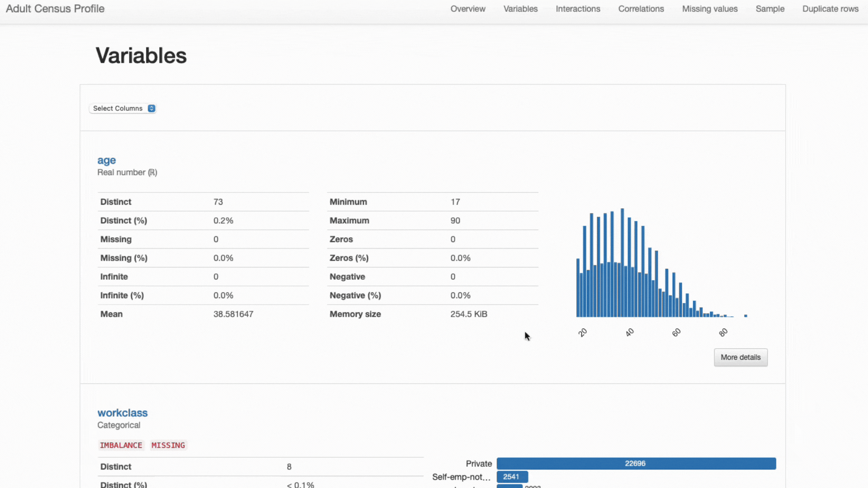This screenshot has height=488, width=868.
Task: Navigate to the Duplicate rows section
Action: pos(830,9)
